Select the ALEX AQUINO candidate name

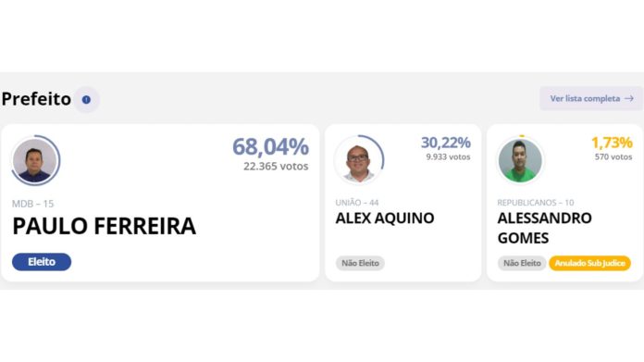tap(385, 218)
